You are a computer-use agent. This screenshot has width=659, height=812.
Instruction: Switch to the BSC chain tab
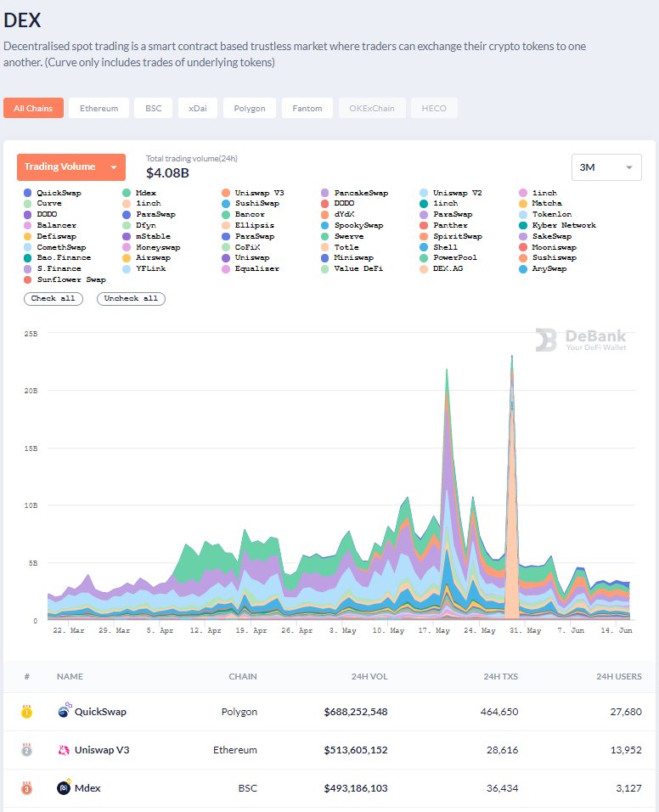click(x=153, y=108)
